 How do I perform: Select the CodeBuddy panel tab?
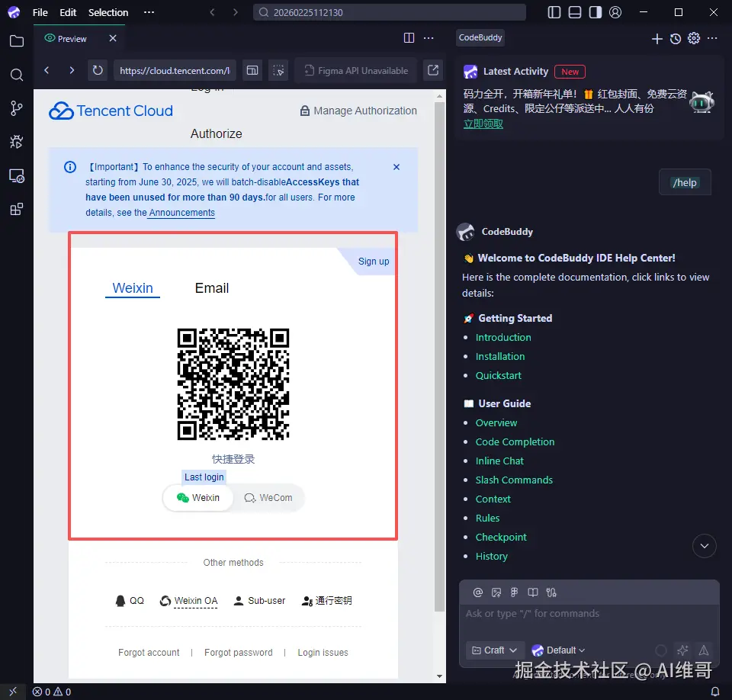pos(480,37)
